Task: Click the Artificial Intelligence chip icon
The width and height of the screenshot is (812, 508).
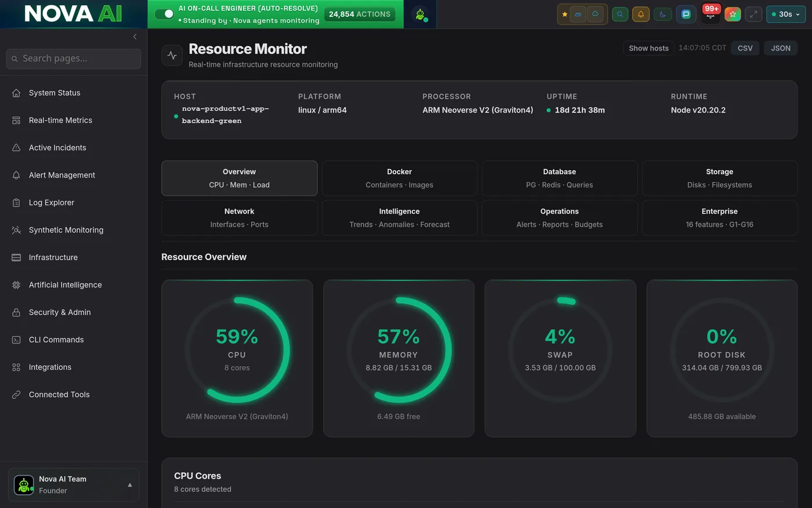Action: pyautogui.click(x=16, y=285)
